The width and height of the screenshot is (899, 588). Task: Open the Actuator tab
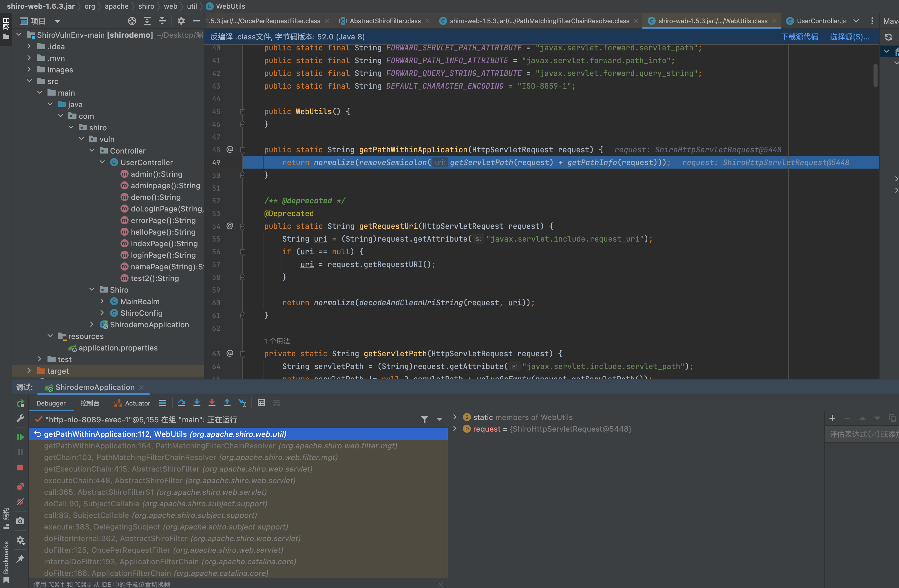[x=133, y=403]
